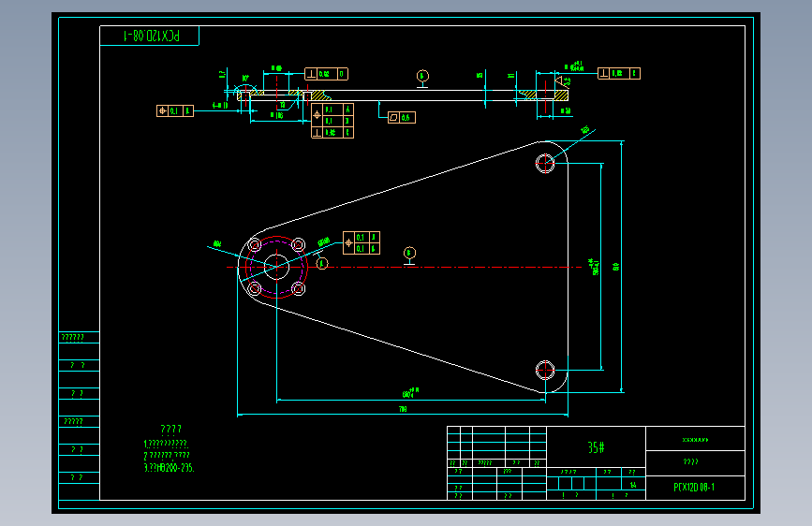Screen dimensions: 812x526
Task: Select the three-row stacked tolerance frame below section view
Action: (x=332, y=121)
